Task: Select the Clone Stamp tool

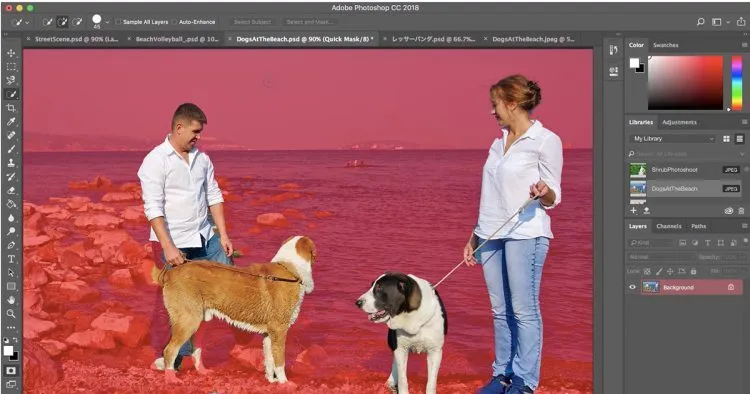Action: point(11,163)
